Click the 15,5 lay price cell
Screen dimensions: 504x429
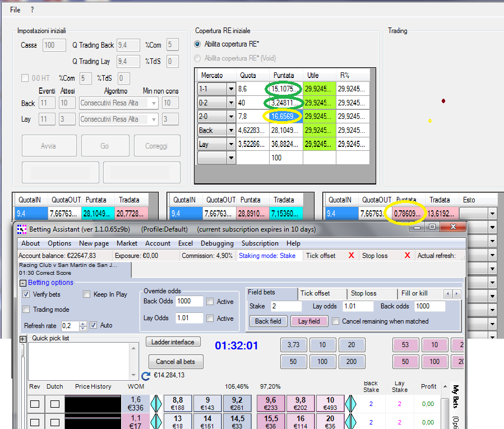[271, 422]
